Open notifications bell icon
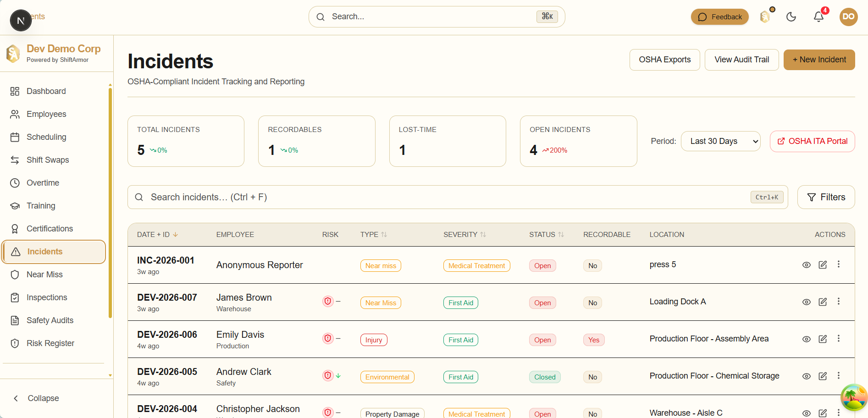868x418 pixels. 818,17
